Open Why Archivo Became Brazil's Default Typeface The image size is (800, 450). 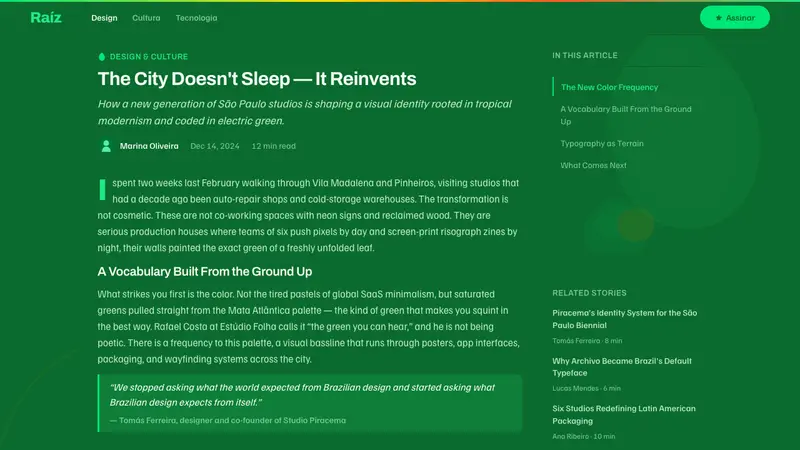[622, 367]
